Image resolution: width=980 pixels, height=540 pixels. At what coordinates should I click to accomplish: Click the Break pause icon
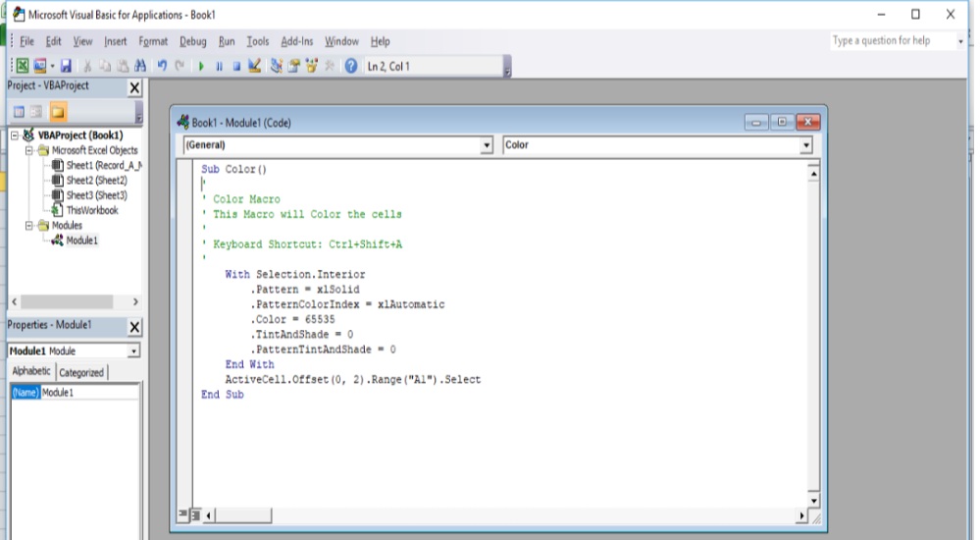point(220,66)
